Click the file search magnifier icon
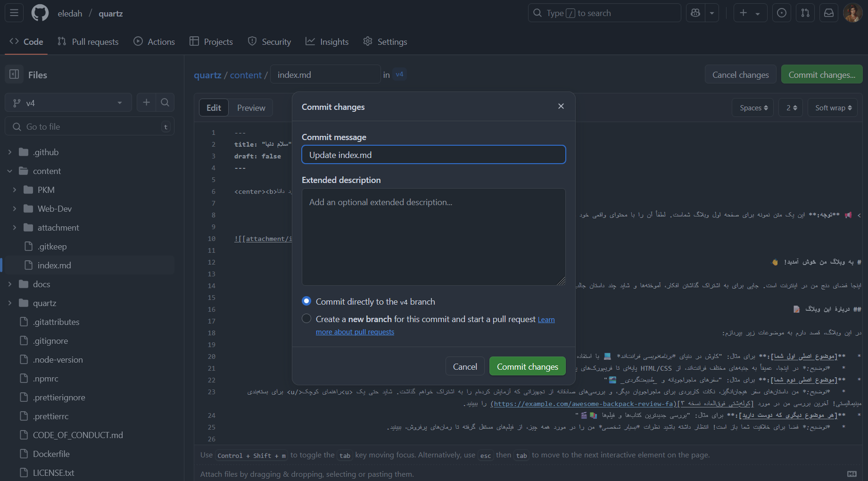The height and width of the screenshot is (481, 868). [165, 102]
